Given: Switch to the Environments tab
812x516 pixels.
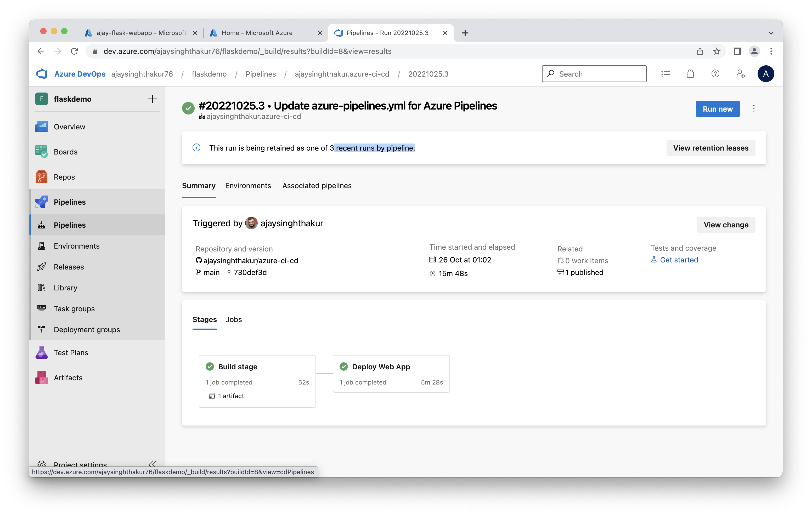Looking at the screenshot, I should click(248, 186).
